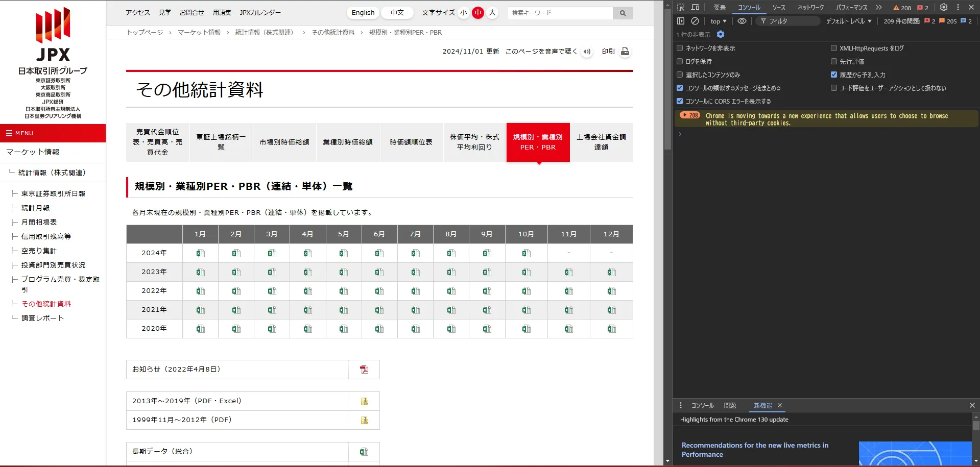Check ログを保持 checkbox
980x467 pixels.
[x=680, y=61]
